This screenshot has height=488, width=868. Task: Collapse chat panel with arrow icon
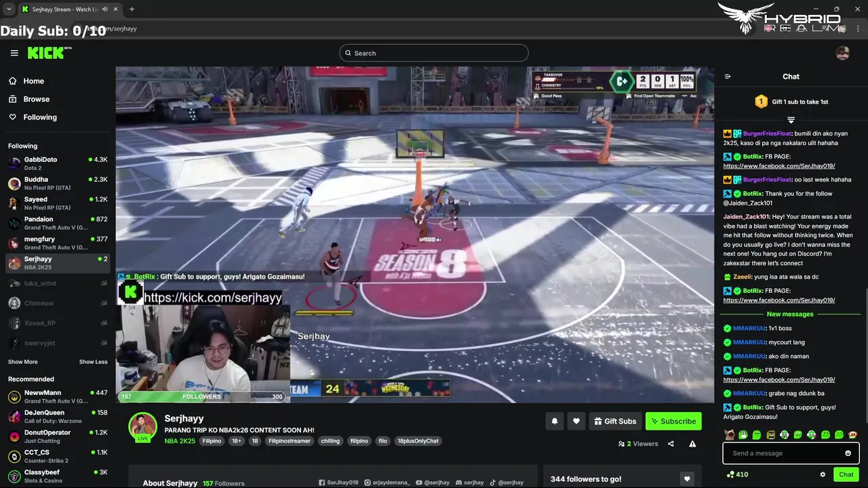point(728,77)
